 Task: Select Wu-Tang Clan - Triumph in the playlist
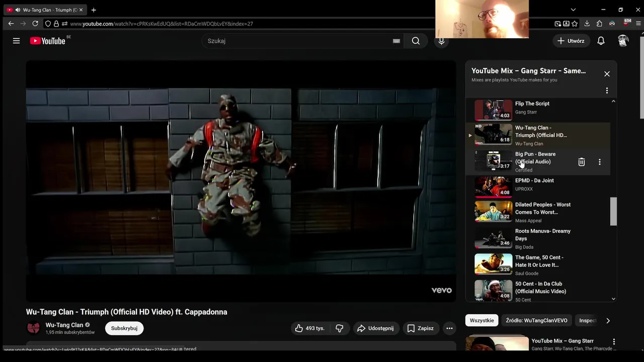[538, 135]
